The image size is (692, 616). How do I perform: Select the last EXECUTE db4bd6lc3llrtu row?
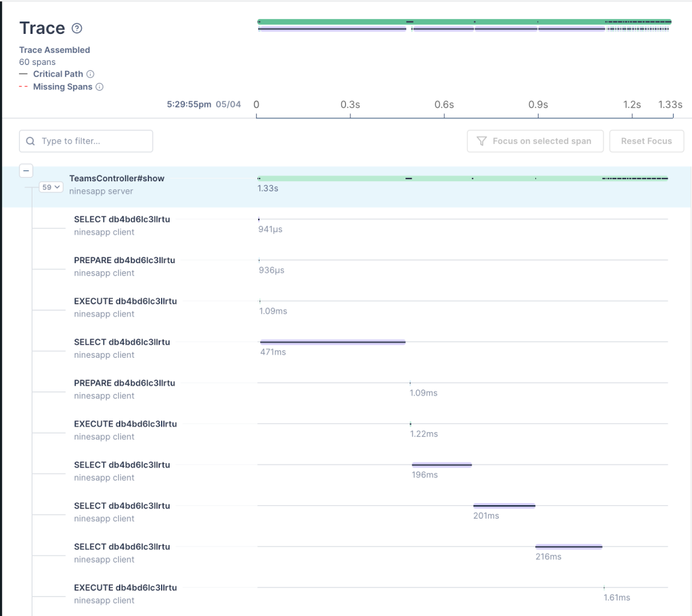point(125,587)
